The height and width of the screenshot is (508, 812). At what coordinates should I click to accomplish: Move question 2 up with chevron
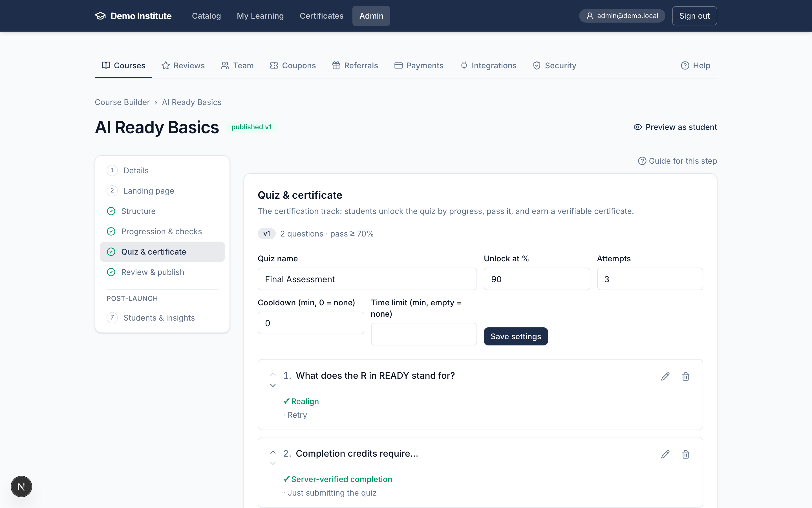tap(273, 452)
